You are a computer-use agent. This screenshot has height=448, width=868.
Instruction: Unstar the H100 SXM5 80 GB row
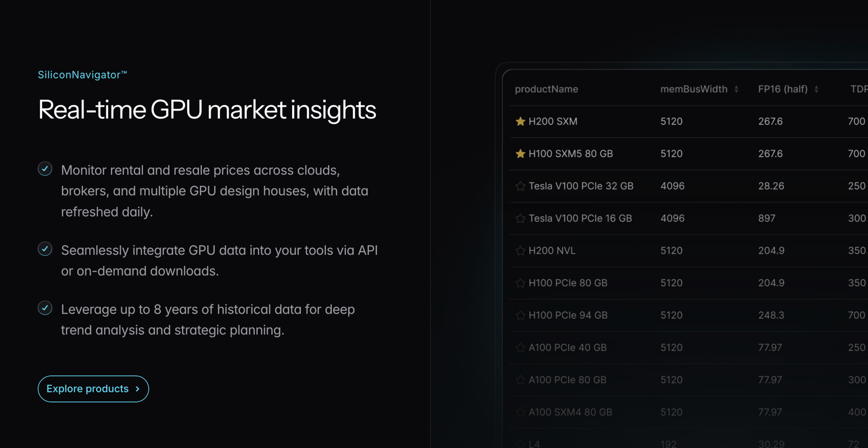click(520, 154)
